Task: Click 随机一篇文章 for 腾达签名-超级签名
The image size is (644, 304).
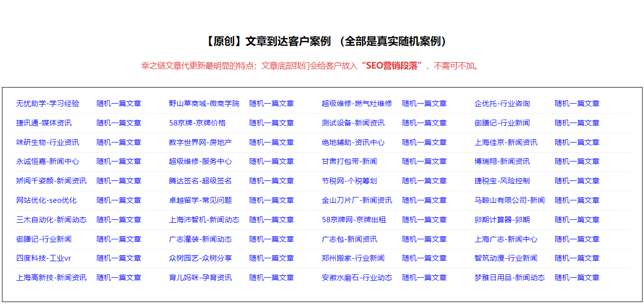Action: coord(271,181)
